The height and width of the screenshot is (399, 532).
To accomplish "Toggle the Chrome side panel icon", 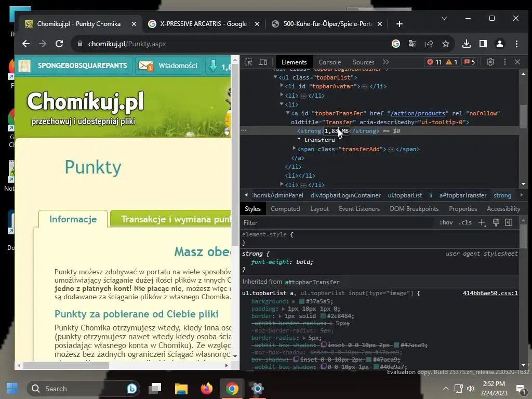I will coord(483,44).
